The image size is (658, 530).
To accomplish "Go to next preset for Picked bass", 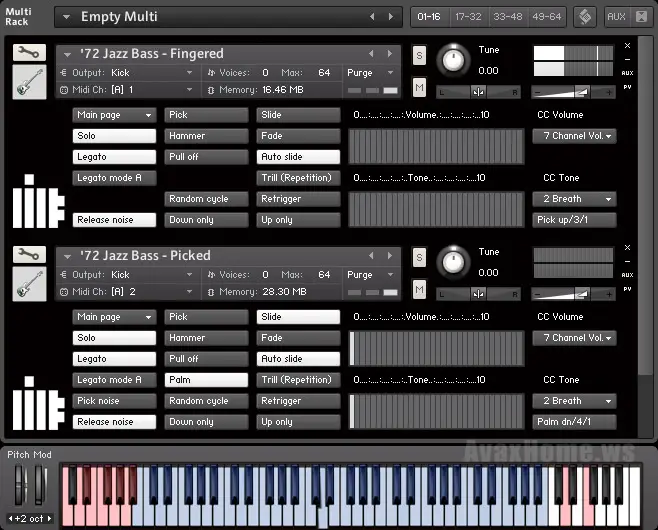I will click(x=390, y=256).
